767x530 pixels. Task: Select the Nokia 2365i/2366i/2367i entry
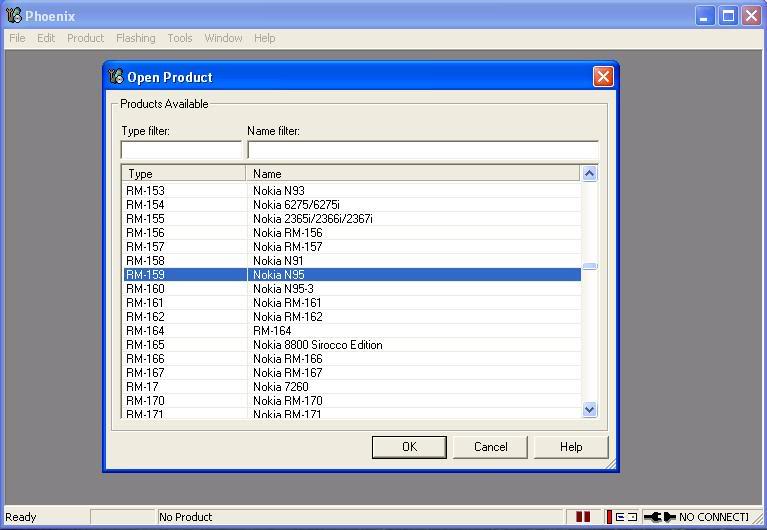[313, 219]
